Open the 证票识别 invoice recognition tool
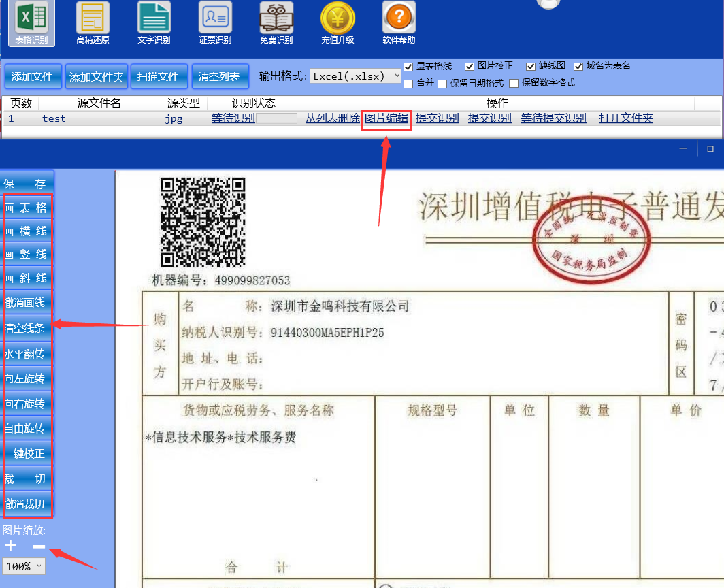The height and width of the screenshot is (588, 724). coord(215,22)
